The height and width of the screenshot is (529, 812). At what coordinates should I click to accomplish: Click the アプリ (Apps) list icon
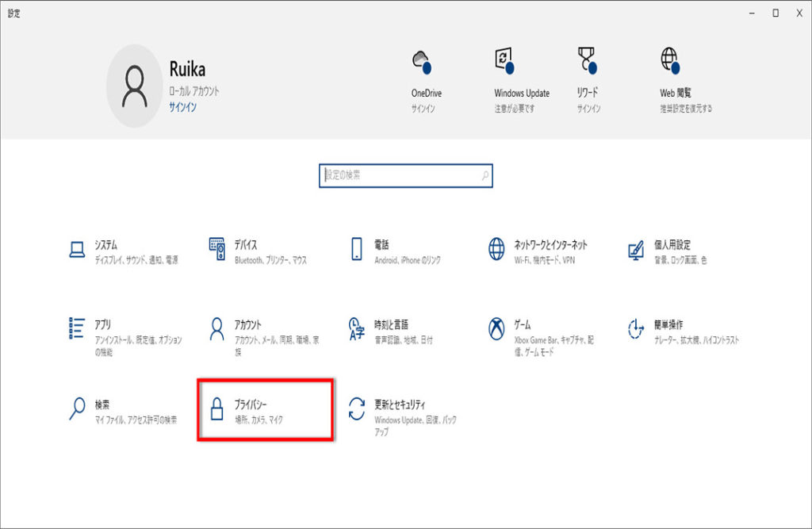pos(77,328)
